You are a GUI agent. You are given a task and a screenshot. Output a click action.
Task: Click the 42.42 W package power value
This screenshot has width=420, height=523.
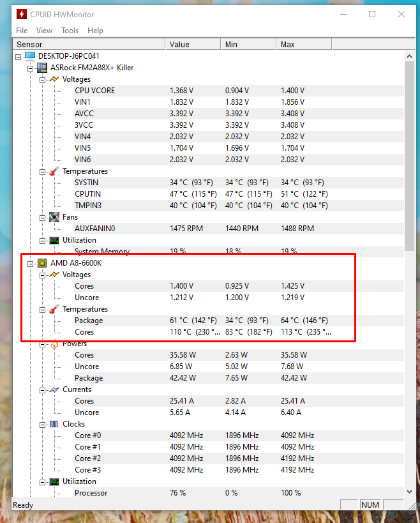coord(183,378)
